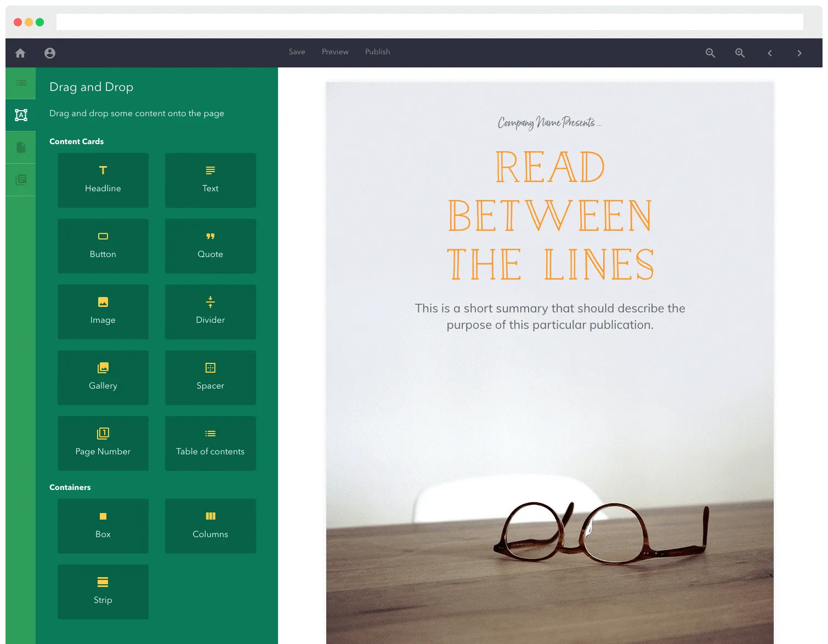Click Save in the top bar
Screen dimensions: 828x644
click(x=297, y=52)
